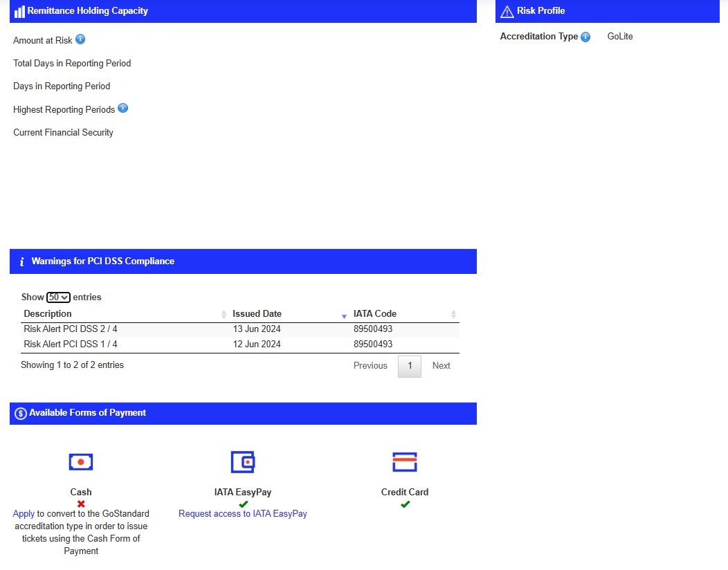Sort table by Issued Date column

click(x=257, y=314)
